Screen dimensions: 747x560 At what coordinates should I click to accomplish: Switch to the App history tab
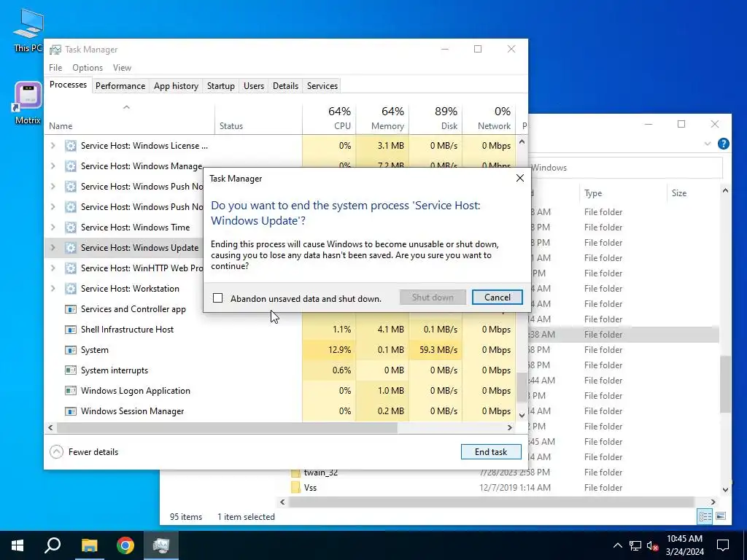click(176, 86)
